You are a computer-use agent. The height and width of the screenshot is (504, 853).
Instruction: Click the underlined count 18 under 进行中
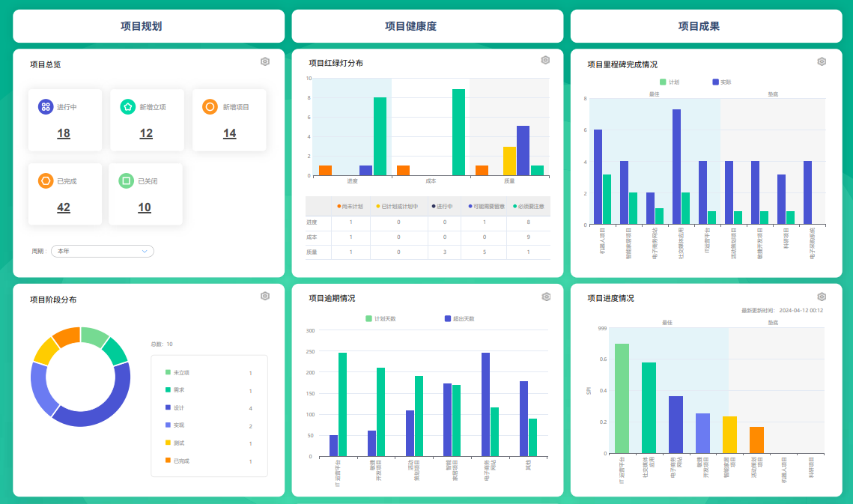click(x=64, y=133)
